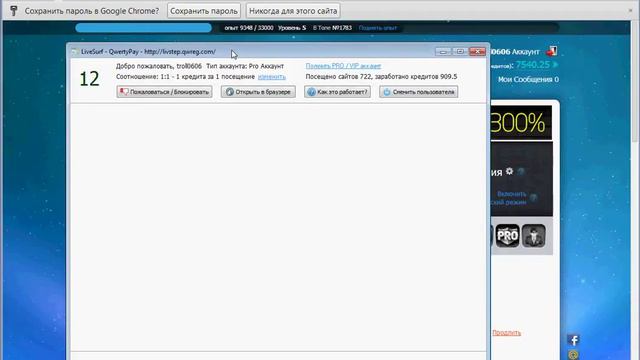Dismiss the Chrome password prompt bar
The image size is (640, 360).
point(631,10)
